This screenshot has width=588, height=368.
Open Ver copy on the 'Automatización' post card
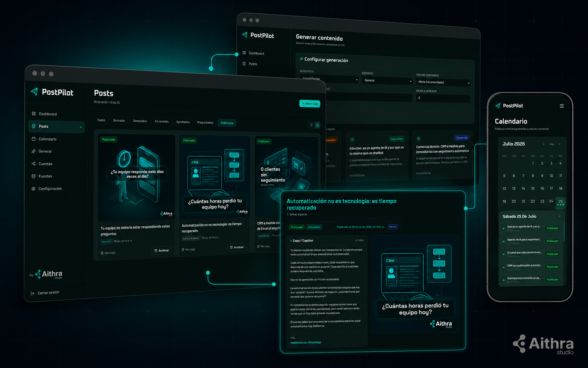(x=189, y=250)
